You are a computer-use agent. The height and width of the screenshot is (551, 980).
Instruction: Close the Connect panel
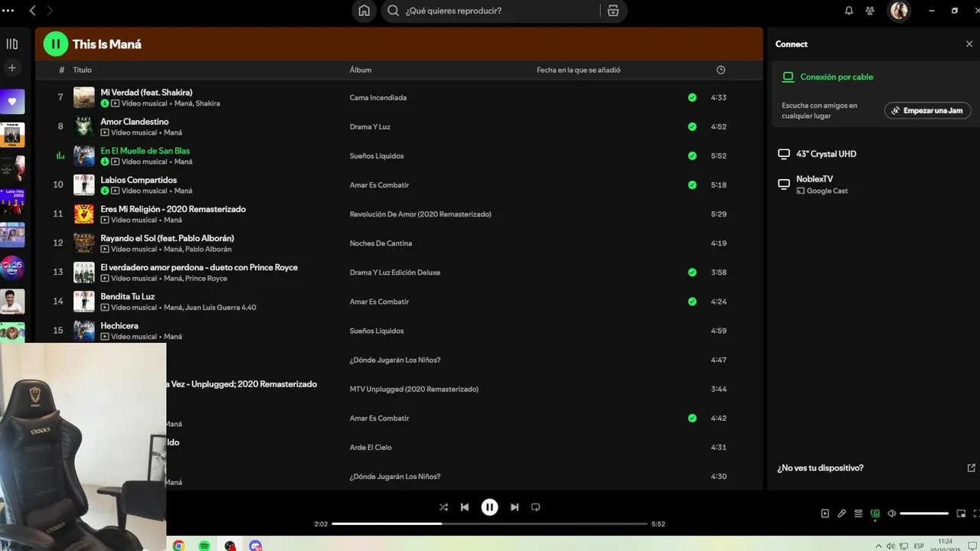969,44
